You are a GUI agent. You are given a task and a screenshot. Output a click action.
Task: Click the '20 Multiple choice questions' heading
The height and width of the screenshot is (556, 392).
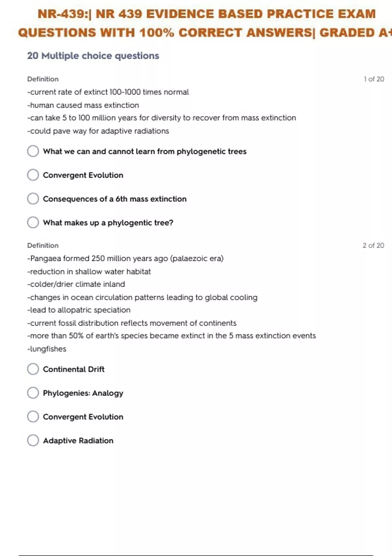pyautogui.click(x=93, y=56)
